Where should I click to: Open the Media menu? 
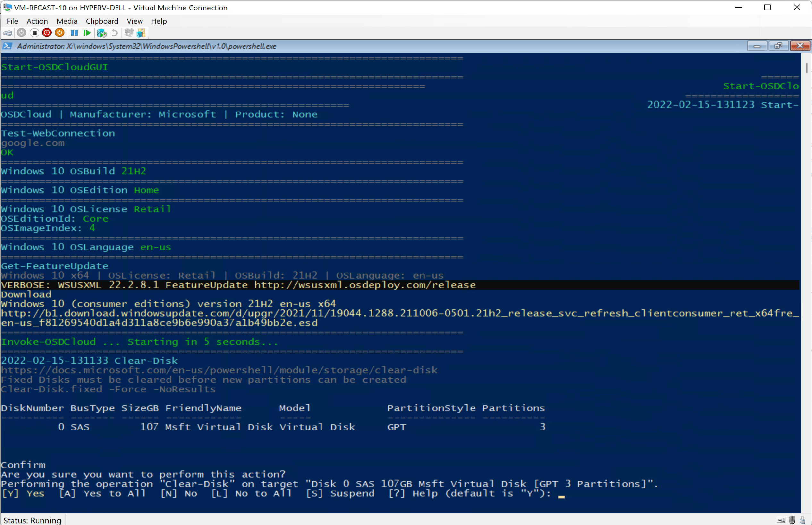(67, 21)
